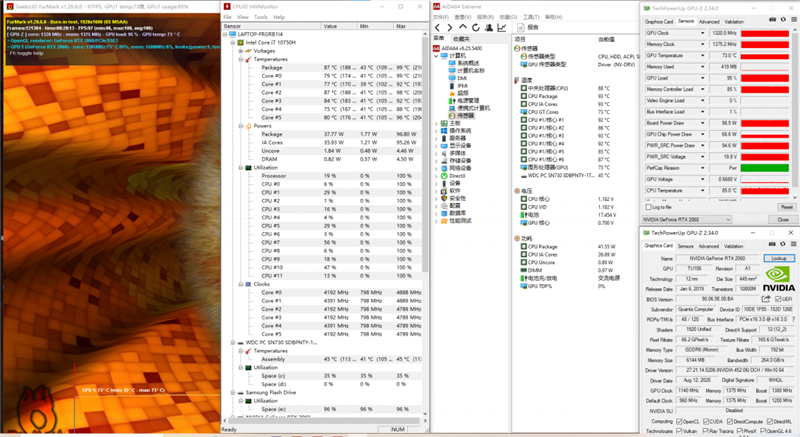Select 安全性 shield item in AIDA64 tree
The image size is (800, 437).
(453, 198)
